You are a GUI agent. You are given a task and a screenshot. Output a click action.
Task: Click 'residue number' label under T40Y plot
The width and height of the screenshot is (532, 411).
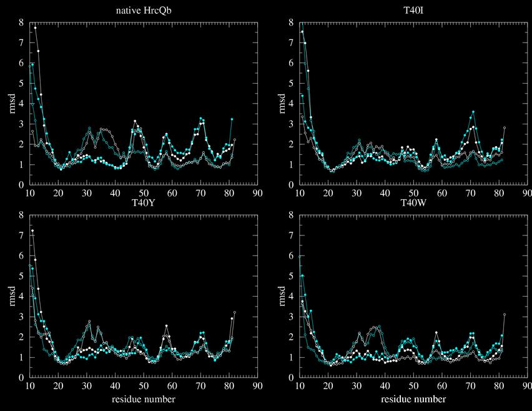click(143, 399)
